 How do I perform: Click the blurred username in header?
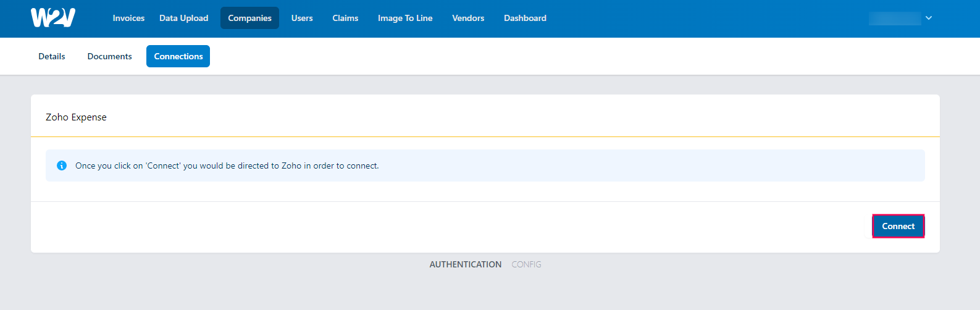click(894, 19)
